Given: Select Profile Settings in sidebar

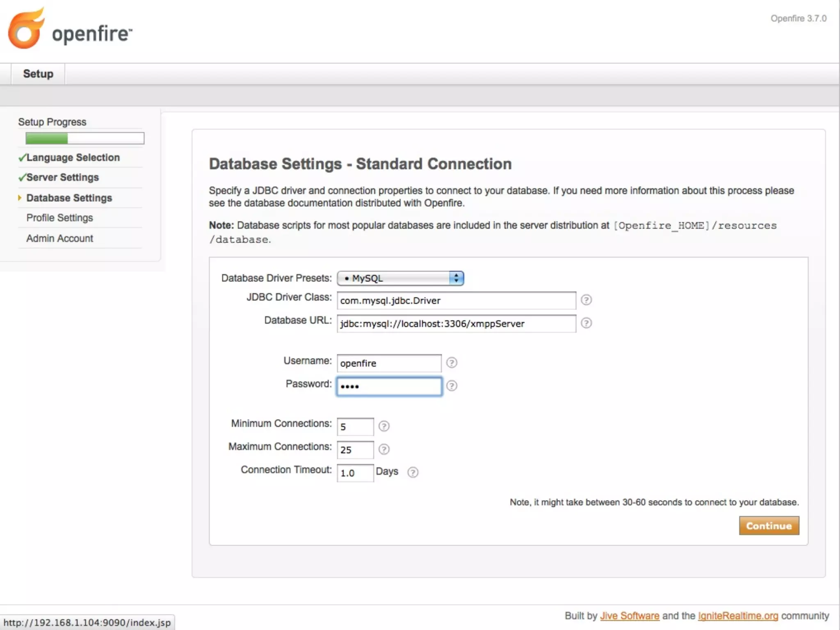Looking at the screenshot, I should (59, 218).
